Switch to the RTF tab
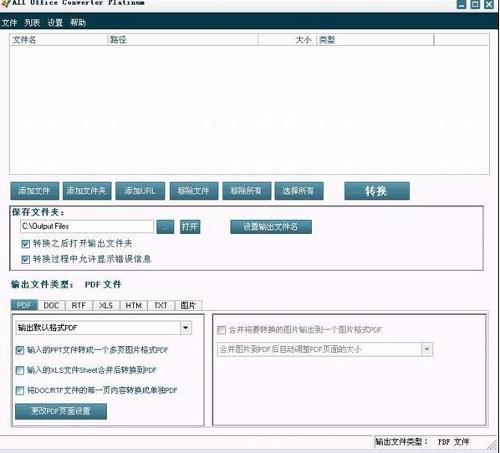 [x=79, y=305]
